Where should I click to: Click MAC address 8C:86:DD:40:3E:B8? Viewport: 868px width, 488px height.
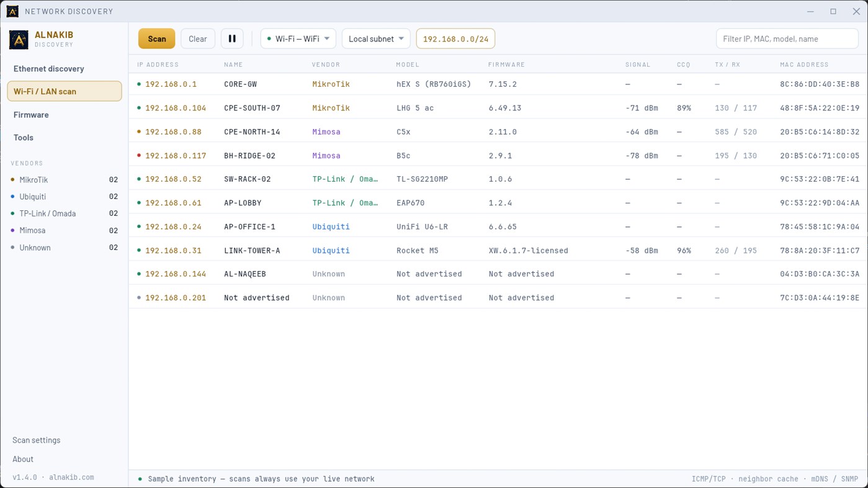[820, 84]
